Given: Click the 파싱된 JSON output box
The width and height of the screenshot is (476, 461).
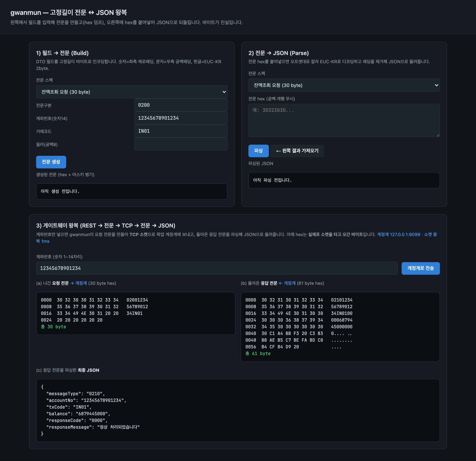Looking at the screenshot, I should [344, 180].
